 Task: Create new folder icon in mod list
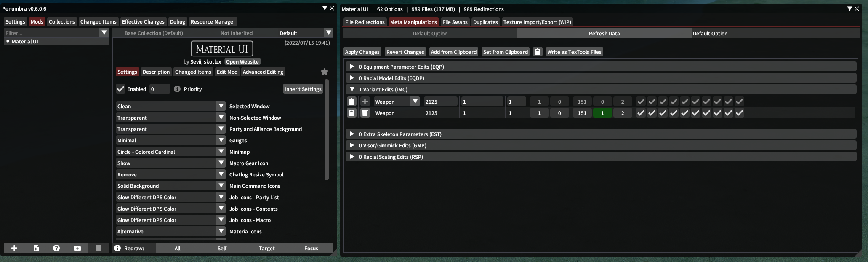[77, 248]
